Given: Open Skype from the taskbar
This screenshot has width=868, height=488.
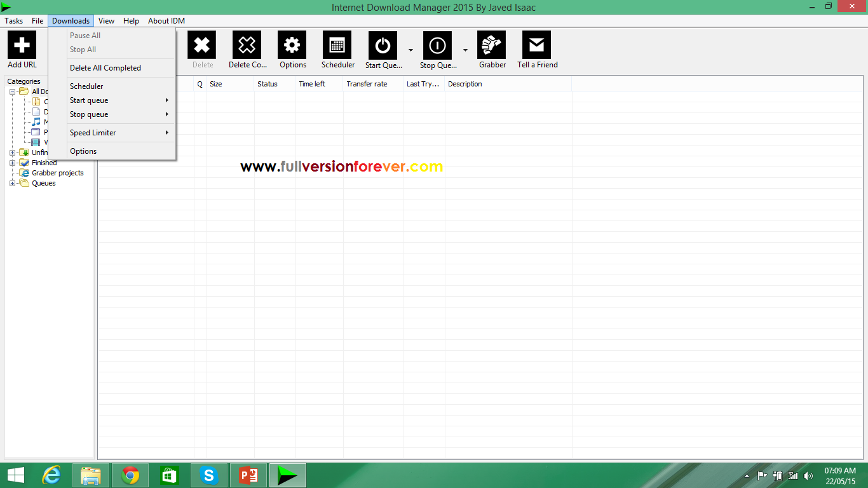Looking at the screenshot, I should [209, 475].
